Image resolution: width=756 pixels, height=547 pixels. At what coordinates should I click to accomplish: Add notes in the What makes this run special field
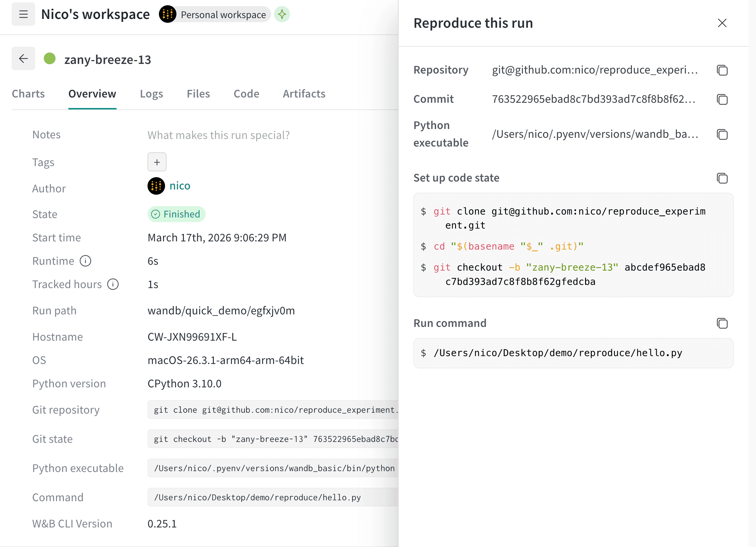click(219, 135)
